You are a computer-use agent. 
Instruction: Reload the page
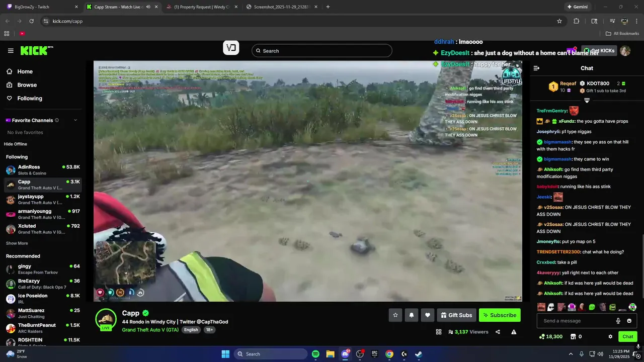pyautogui.click(x=31, y=21)
